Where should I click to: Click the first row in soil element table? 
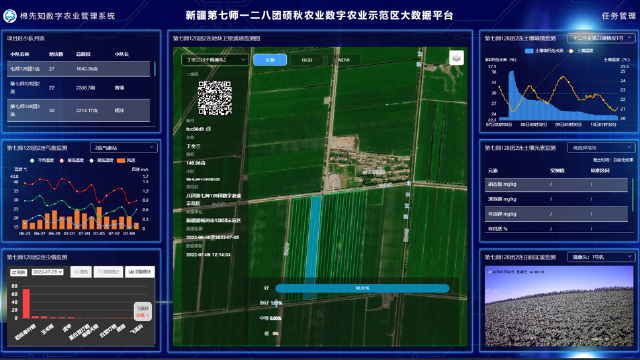[x=556, y=184]
